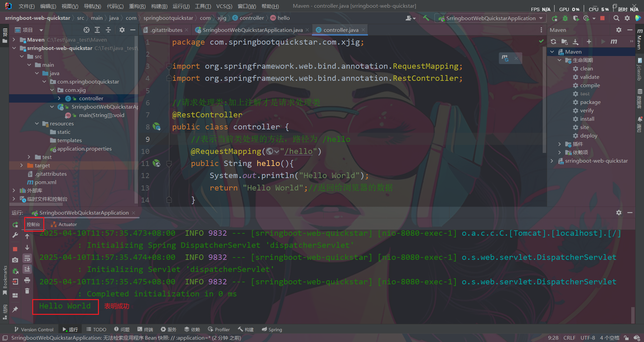Image resolution: width=644 pixels, height=342 pixels.
Task: Stop the process in Run panel sidebar
Action: tap(15, 249)
